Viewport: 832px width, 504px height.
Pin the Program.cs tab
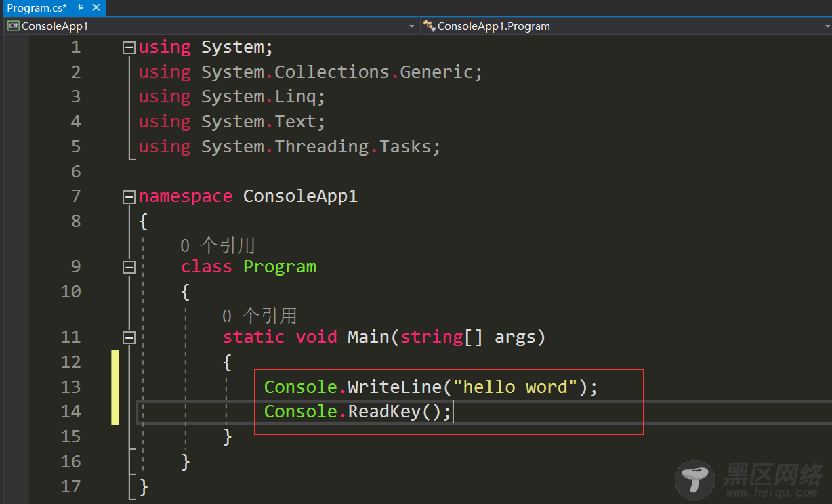click(x=80, y=7)
